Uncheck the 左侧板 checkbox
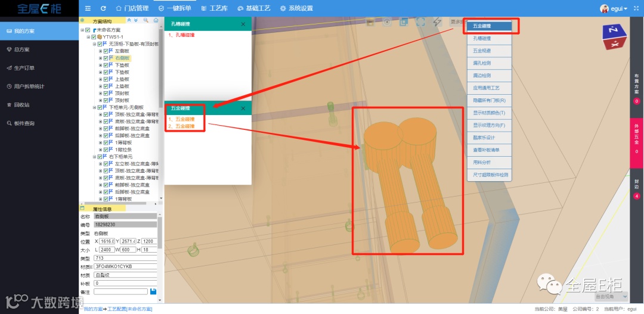Viewport: 644px width, 314px height. coord(106,51)
